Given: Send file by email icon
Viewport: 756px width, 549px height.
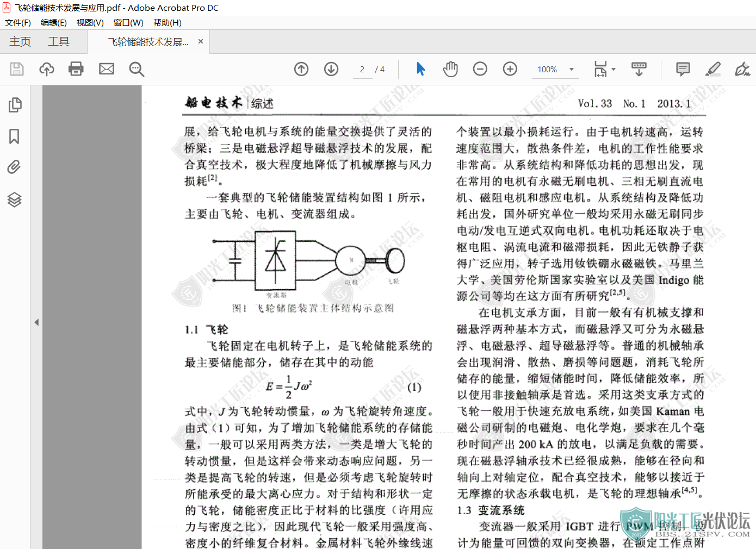Looking at the screenshot, I should coord(107,69).
